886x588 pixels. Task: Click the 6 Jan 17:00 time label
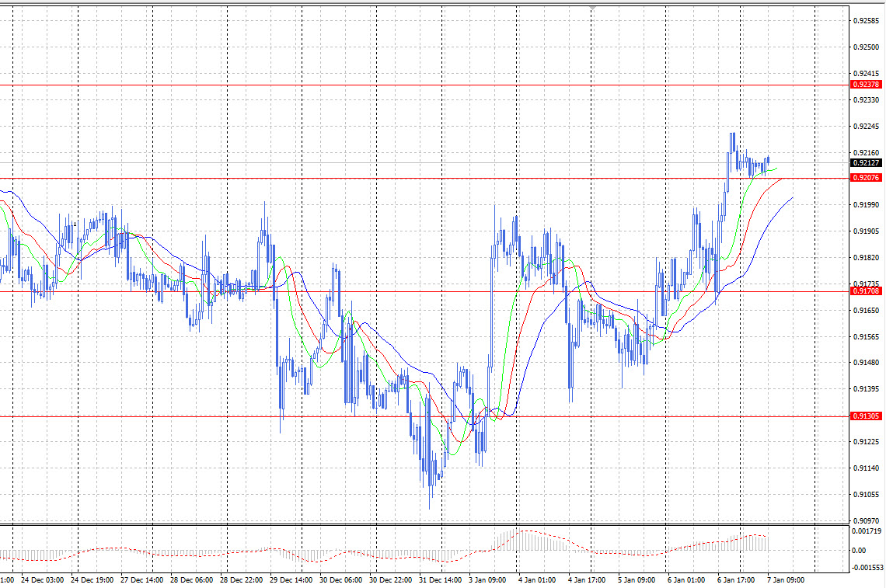pos(736,580)
